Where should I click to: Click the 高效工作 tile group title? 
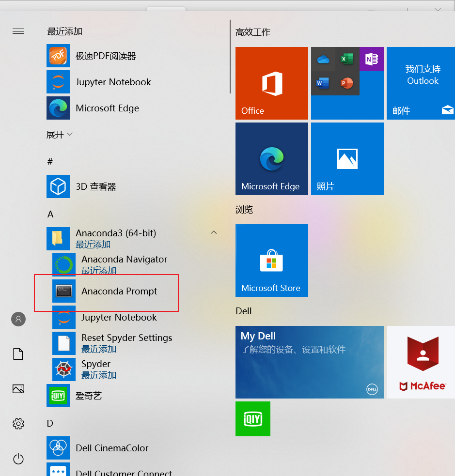point(253,32)
